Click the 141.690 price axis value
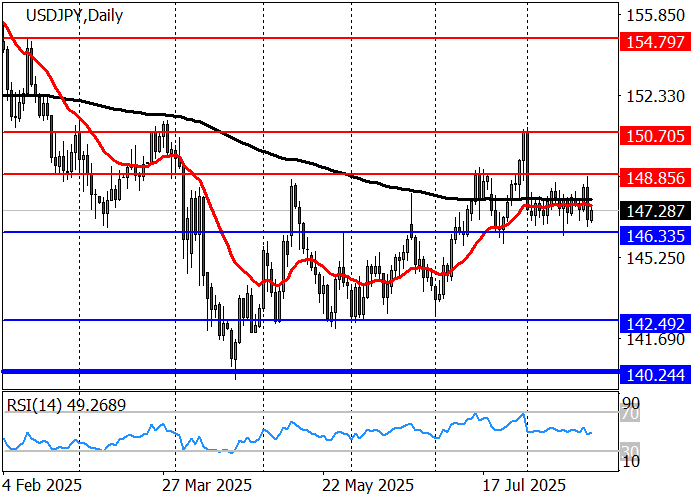Viewport: 700px width, 500px height. point(655,340)
